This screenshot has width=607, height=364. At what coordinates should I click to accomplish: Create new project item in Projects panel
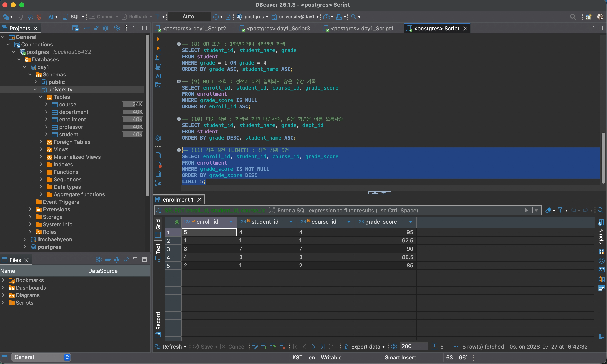point(75,28)
